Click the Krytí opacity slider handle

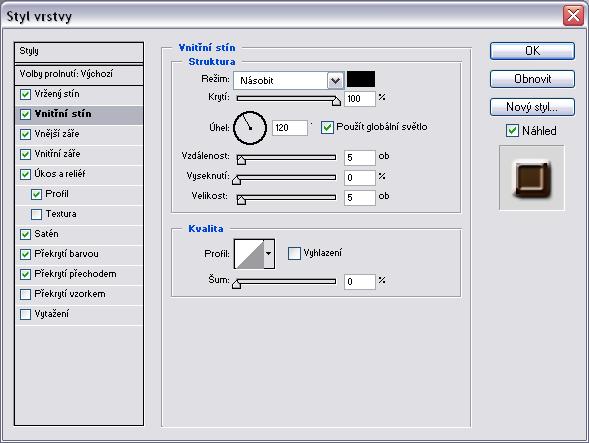[336, 101]
